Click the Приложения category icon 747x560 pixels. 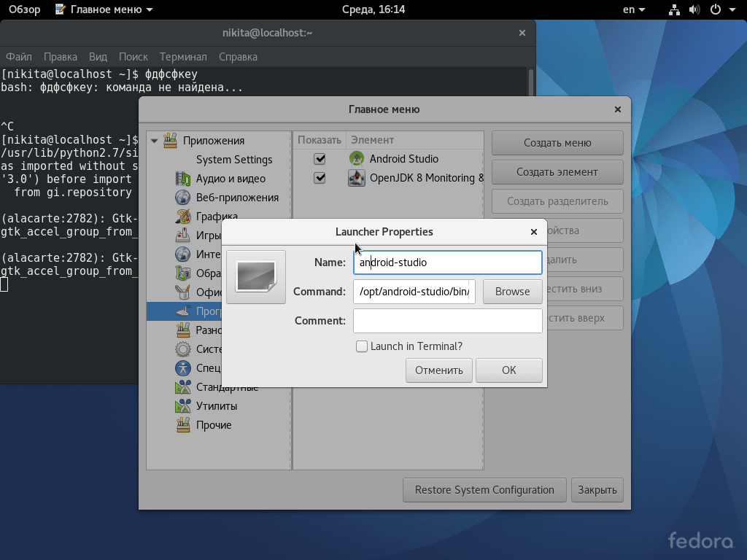pyautogui.click(x=170, y=141)
